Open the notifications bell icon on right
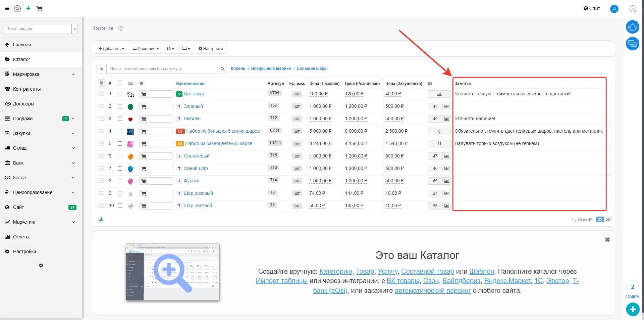This screenshot has height=320, width=644. pyautogui.click(x=632, y=27)
